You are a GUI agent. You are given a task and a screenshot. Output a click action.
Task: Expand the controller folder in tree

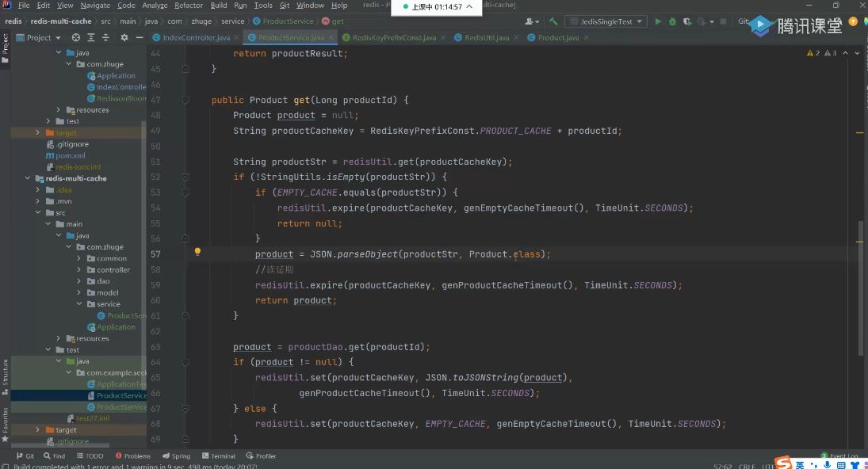click(80, 270)
